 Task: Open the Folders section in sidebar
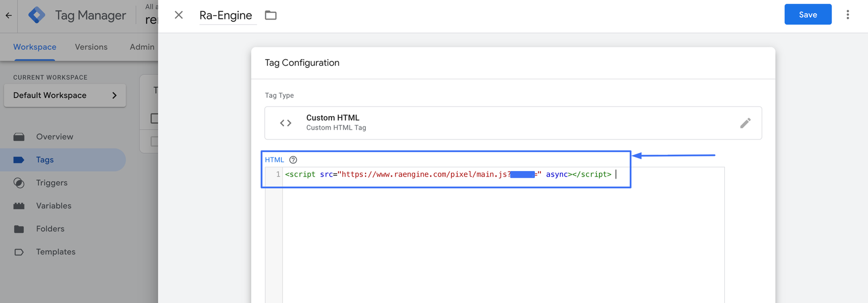coord(50,229)
